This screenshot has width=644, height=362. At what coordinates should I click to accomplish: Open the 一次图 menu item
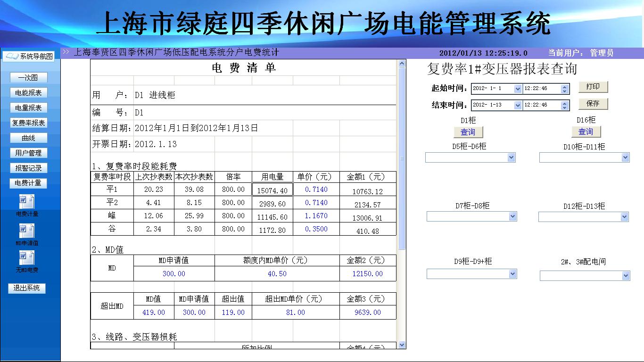click(x=28, y=78)
